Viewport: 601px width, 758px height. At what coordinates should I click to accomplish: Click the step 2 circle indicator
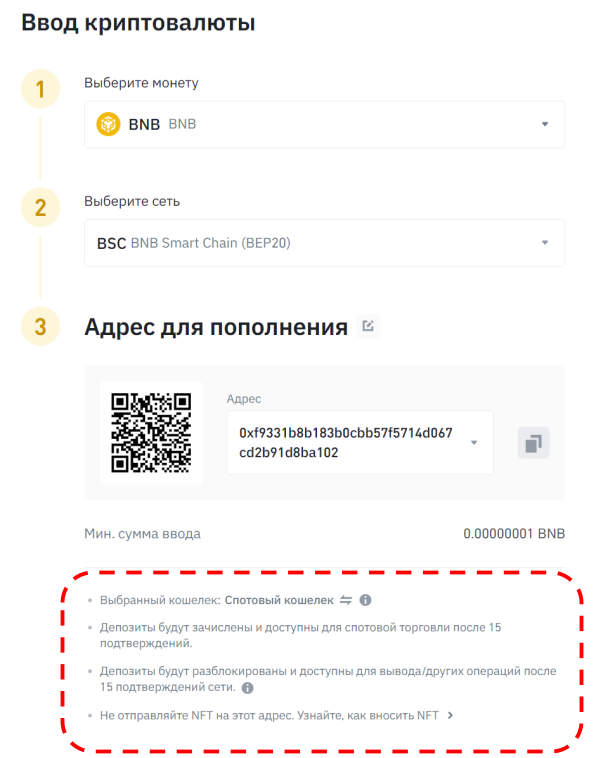[x=41, y=207]
